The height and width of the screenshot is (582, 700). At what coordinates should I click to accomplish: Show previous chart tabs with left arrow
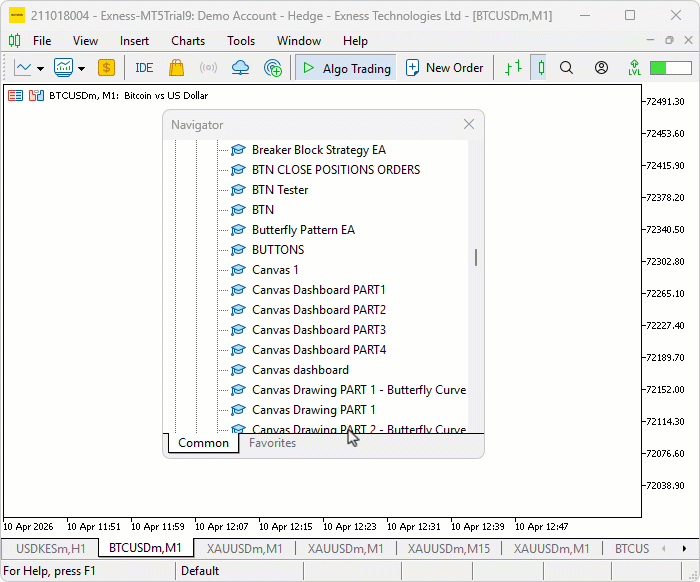664,549
